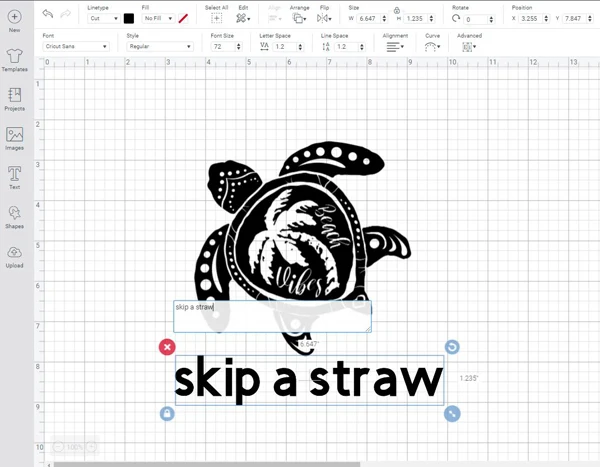Adjust the Width stepper arrows
The width and height of the screenshot is (600, 467).
[384, 18]
